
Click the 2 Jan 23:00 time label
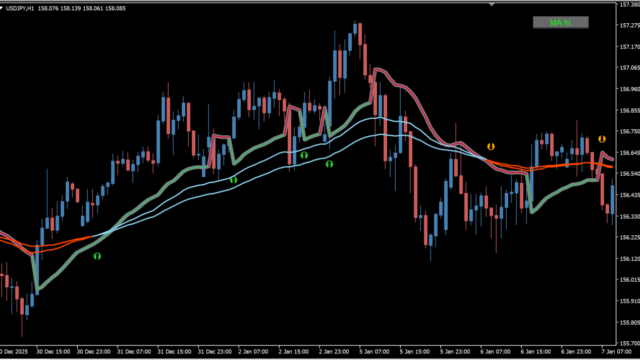coord(334,351)
